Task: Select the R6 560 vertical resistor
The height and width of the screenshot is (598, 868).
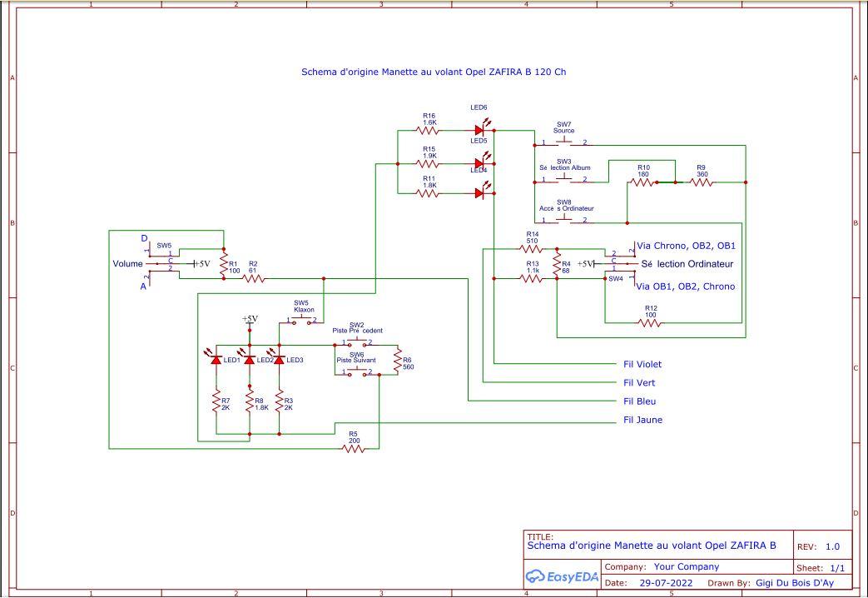Action: pyautogui.click(x=397, y=361)
